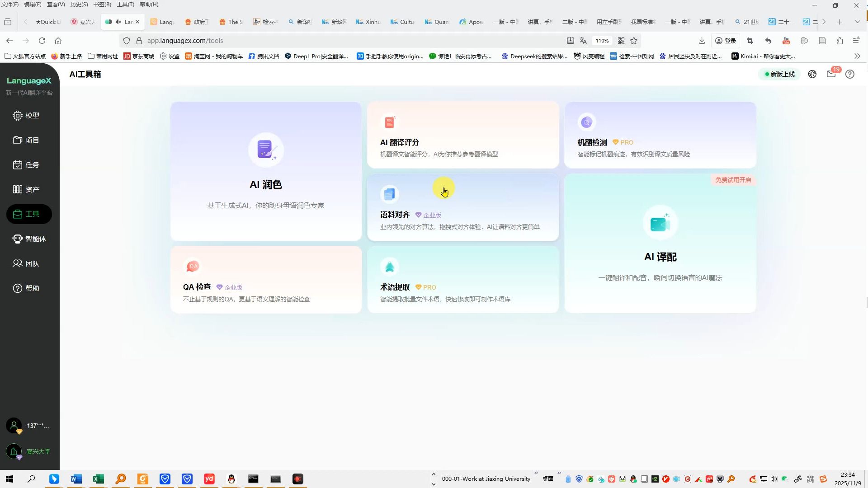Mute audio on the active browser tab
This screenshot has width=868, height=488.
pyautogui.click(x=118, y=22)
